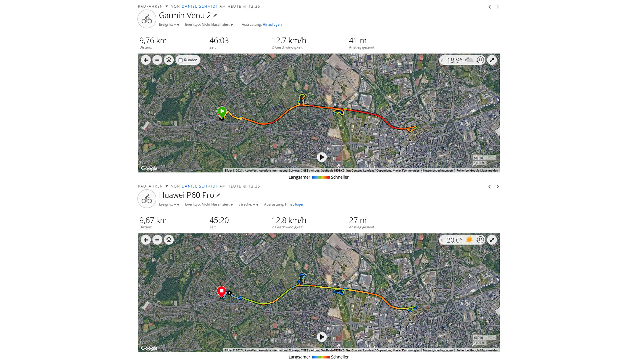
Task: Expand the Huawei P60 Pro map to fullscreen
Action: click(492, 240)
